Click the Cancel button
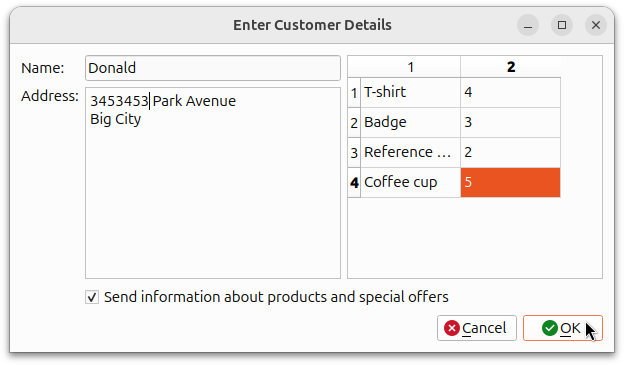This screenshot has height=365, width=624. [477, 328]
